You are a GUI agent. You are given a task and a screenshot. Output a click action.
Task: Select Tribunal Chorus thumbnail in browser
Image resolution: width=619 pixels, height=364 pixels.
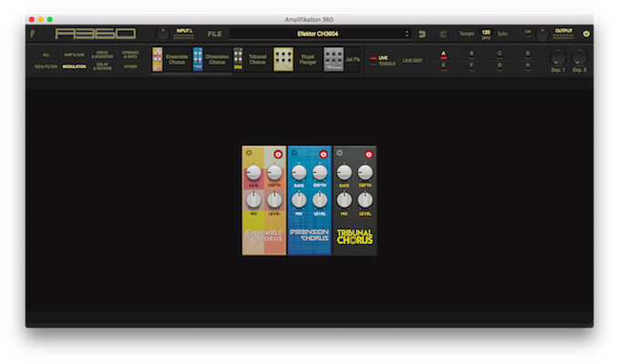[238, 59]
